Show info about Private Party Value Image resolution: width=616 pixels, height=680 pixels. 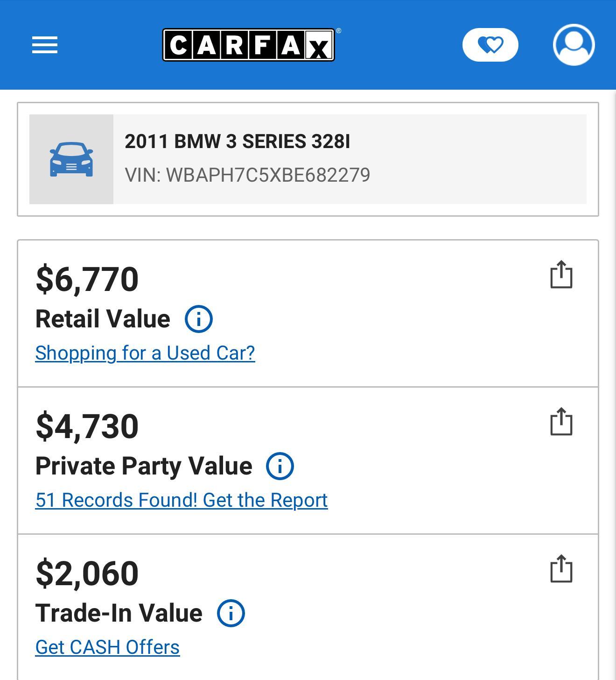tap(280, 466)
